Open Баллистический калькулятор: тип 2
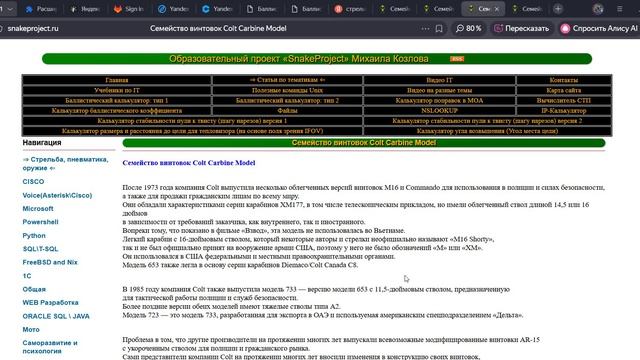 (287, 100)
